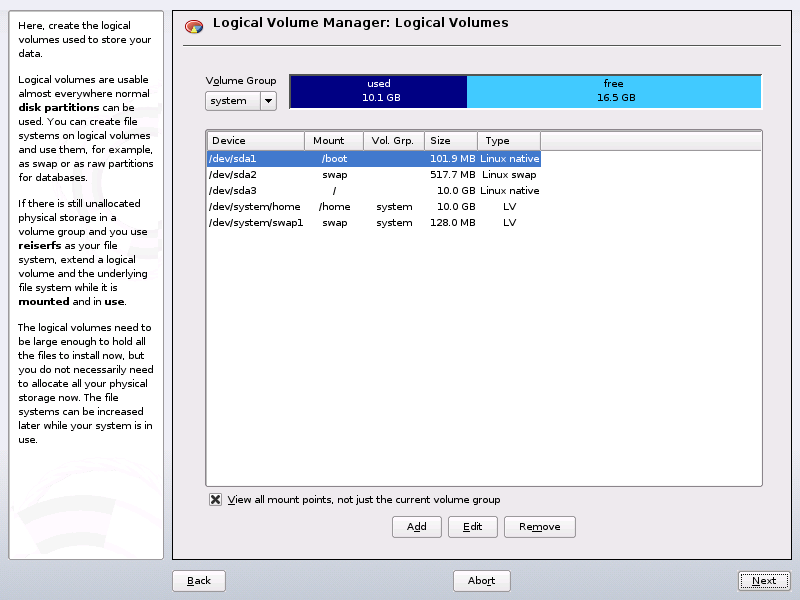Select the /dev/sda2 row
This screenshot has width=800, height=600.
(x=374, y=174)
